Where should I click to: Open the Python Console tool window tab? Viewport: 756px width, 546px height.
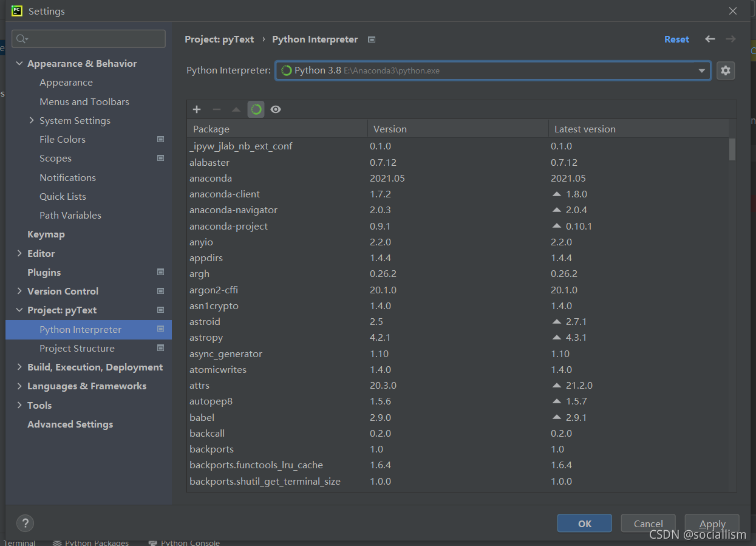pyautogui.click(x=184, y=542)
